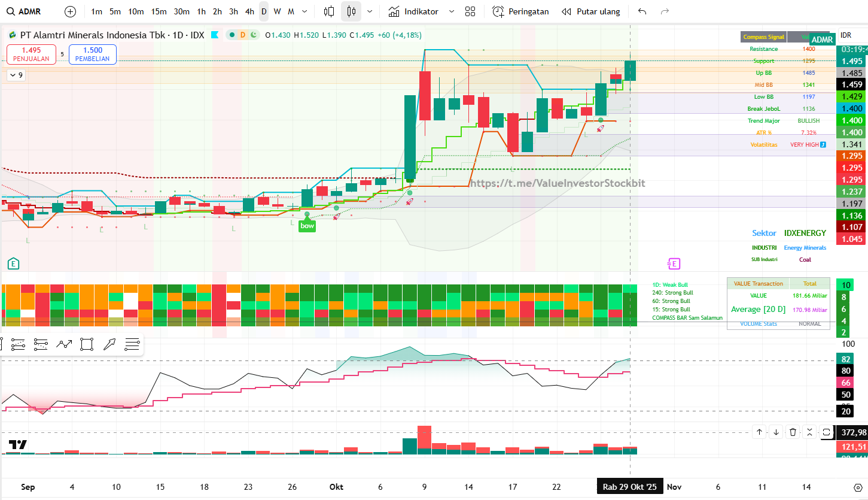The height and width of the screenshot is (500, 868).
Task: Open the indicator templates grid icon
Action: coord(470,11)
